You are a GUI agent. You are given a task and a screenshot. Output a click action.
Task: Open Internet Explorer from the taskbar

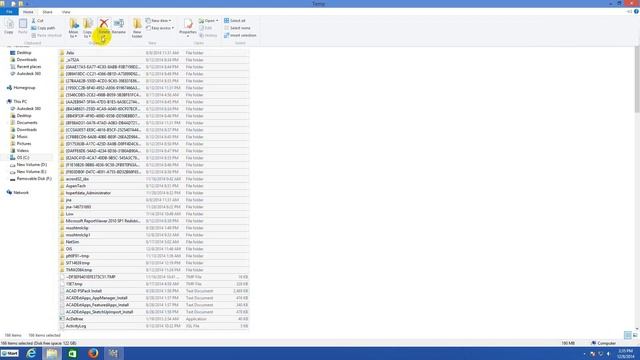click(31, 353)
